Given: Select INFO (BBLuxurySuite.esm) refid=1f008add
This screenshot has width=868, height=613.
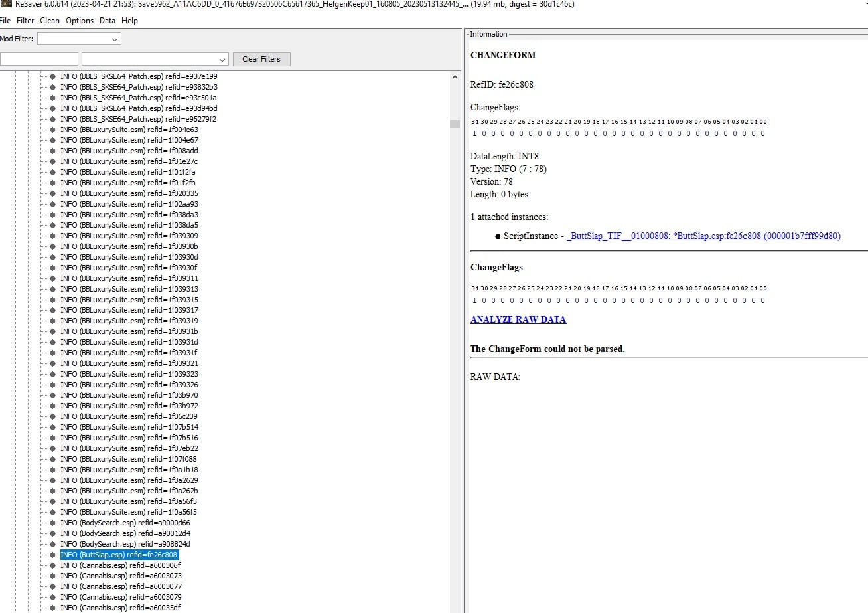Looking at the screenshot, I should coord(129,151).
